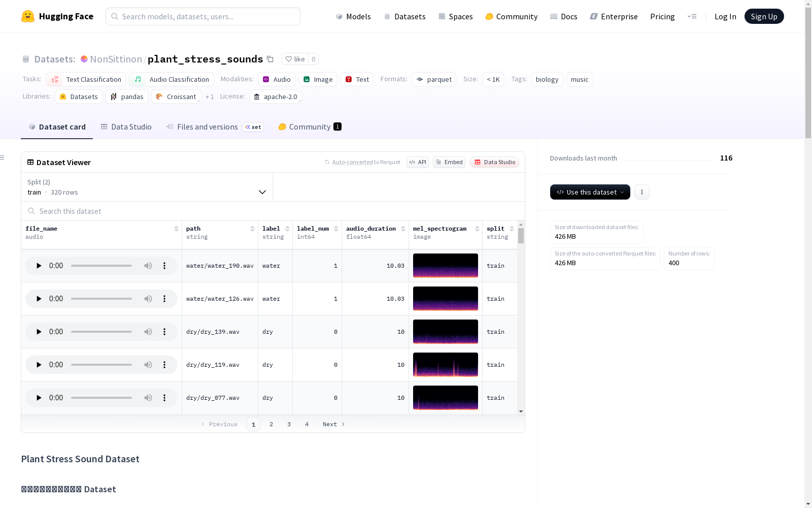Image resolution: width=812 pixels, height=508 pixels.
Task: Click the Hugging Face logo icon
Action: coord(28,16)
